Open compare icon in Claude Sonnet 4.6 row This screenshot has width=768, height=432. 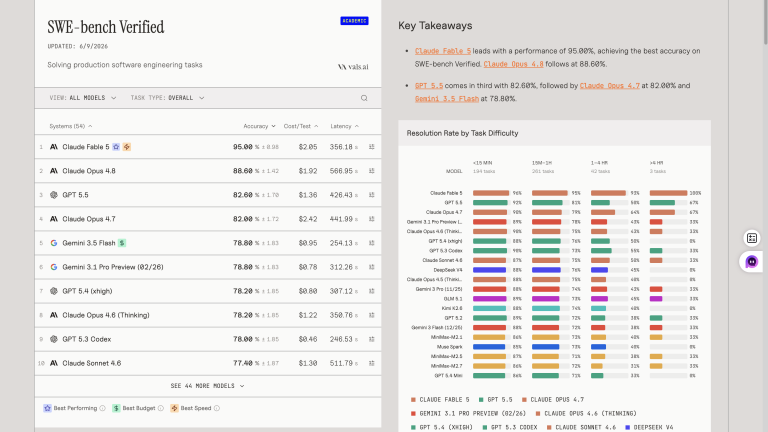[372, 363]
